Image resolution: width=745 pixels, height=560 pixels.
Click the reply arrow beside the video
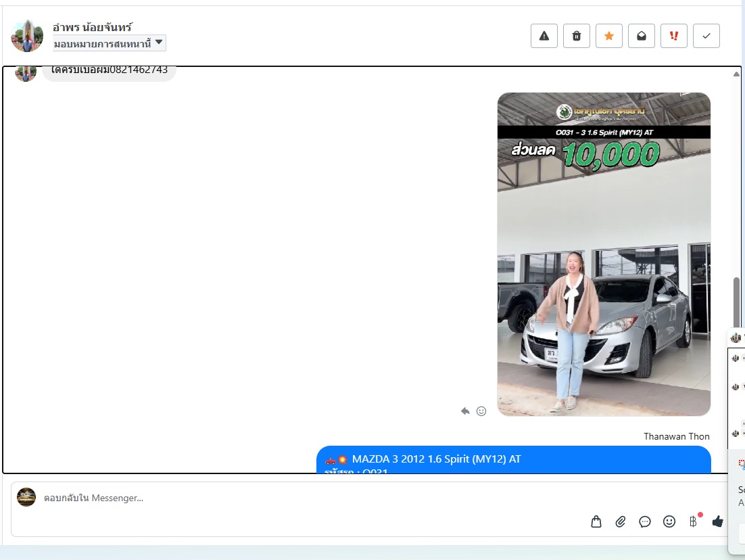[465, 411]
